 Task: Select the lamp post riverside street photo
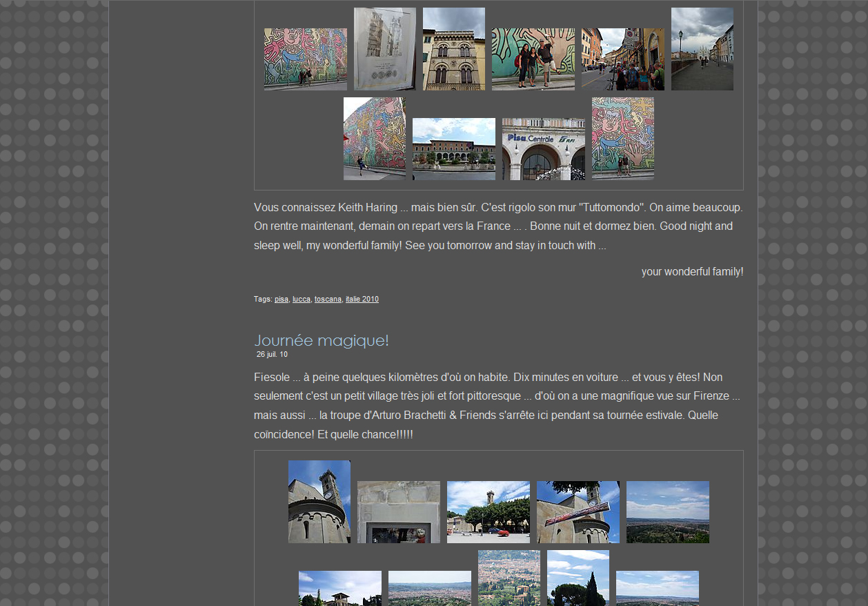(702, 49)
